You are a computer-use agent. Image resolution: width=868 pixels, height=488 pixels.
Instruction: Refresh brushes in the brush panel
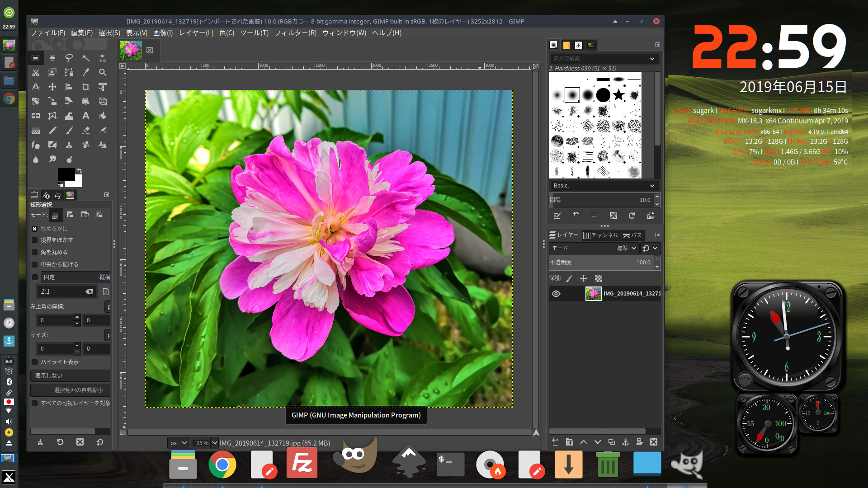point(632,216)
